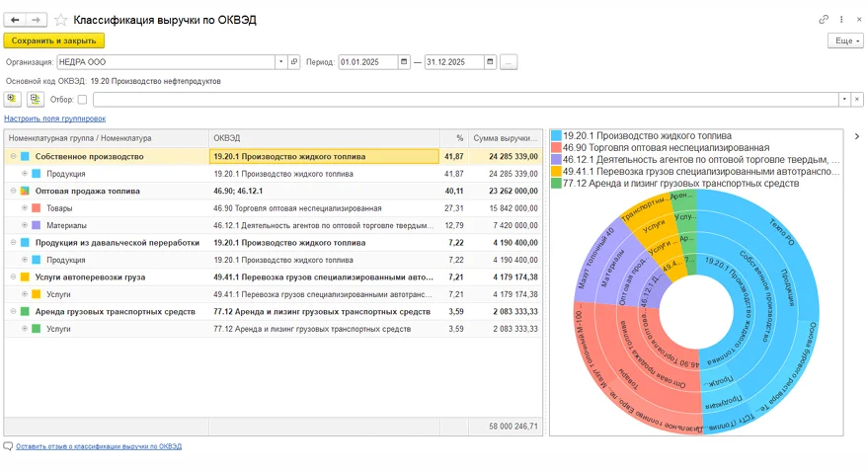Collapse the Собственное производство group
This screenshot has height=472, width=868.
pyautogui.click(x=13, y=156)
